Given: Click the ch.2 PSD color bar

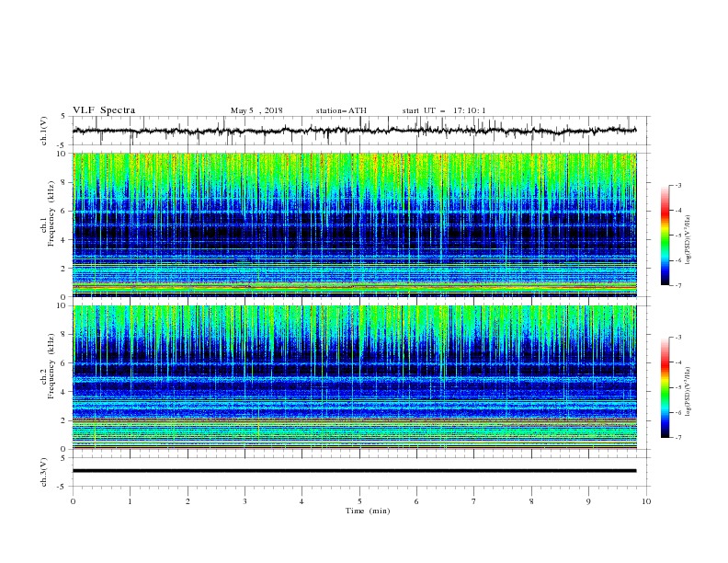Looking at the screenshot, I should [665, 387].
